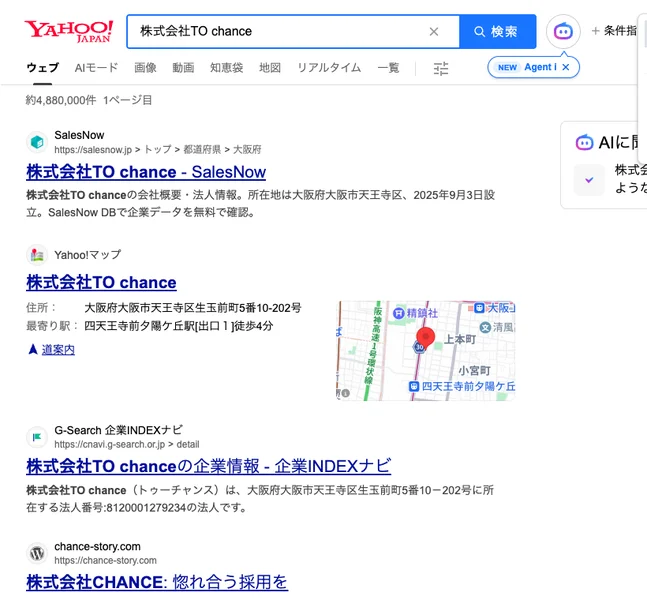Switch to the 地図 tab
This screenshot has width=647, height=600.
(x=270, y=68)
